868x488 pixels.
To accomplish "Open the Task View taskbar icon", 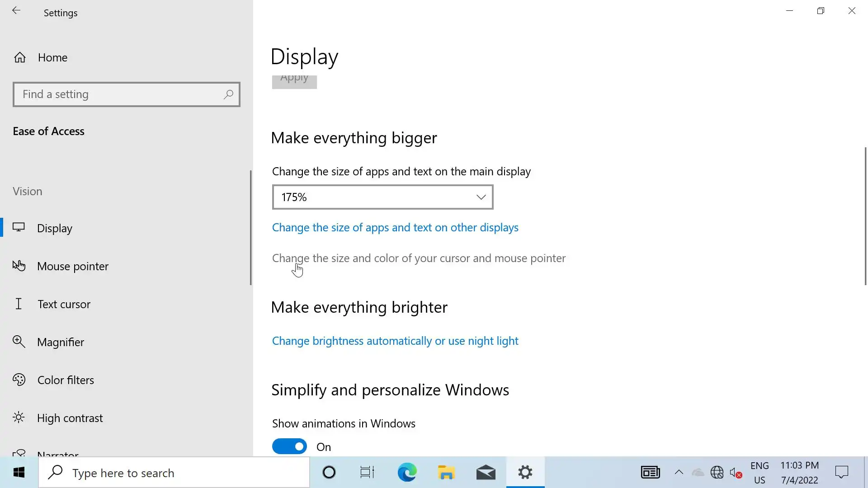I will point(367,473).
